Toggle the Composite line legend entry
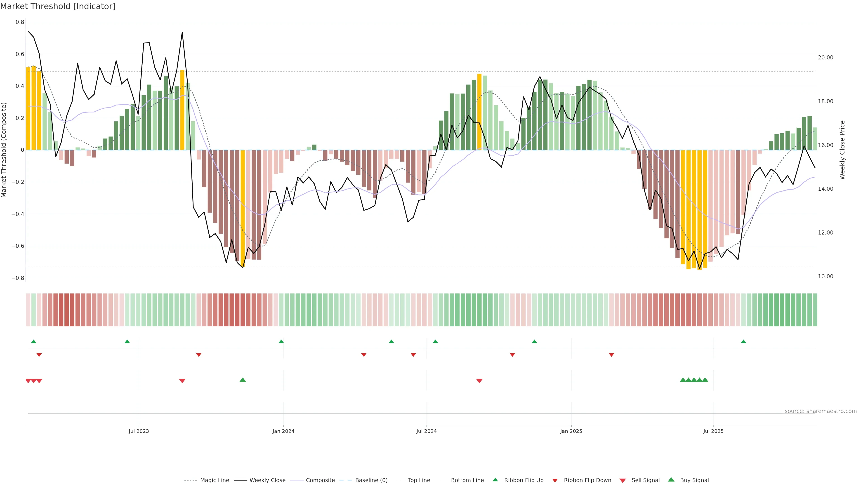The image size is (868, 488). point(320,480)
